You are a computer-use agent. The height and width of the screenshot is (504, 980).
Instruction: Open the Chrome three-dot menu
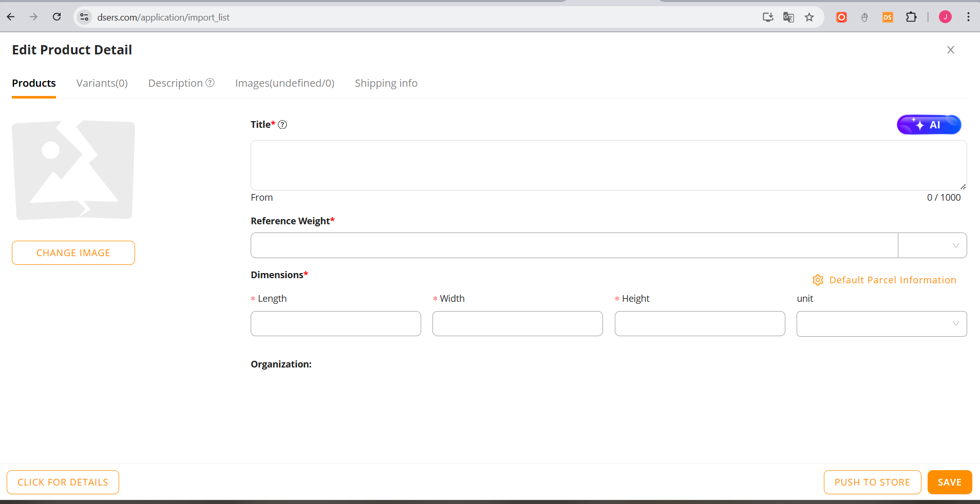[968, 17]
